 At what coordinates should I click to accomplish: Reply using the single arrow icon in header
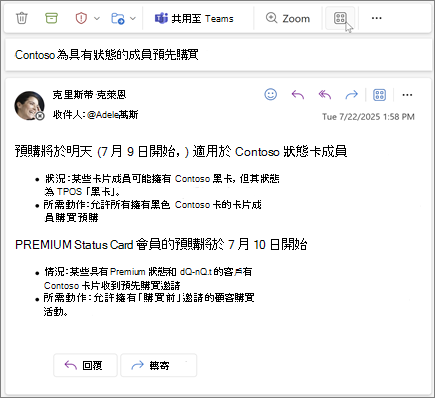coord(298,95)
